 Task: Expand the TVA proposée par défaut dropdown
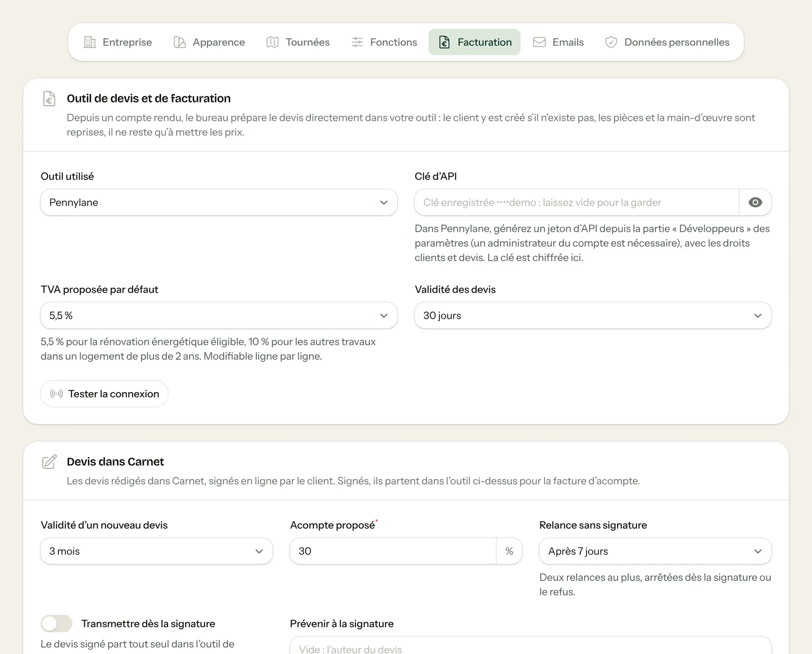click(x=219, y=316)
